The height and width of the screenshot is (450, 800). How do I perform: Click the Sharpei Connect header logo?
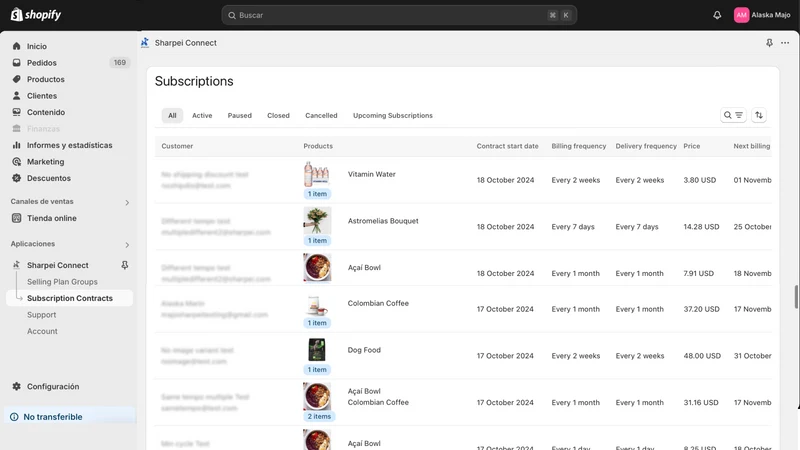[145, 43]
